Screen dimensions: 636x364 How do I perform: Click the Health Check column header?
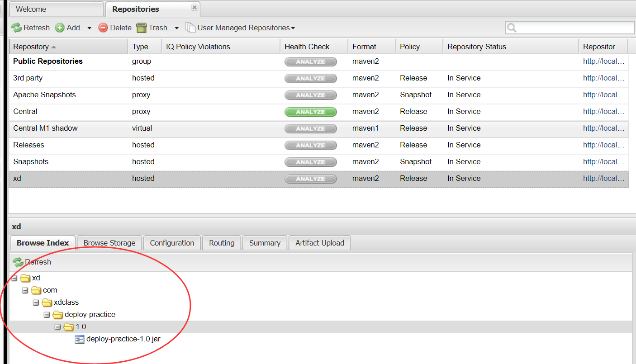point(314,47)
